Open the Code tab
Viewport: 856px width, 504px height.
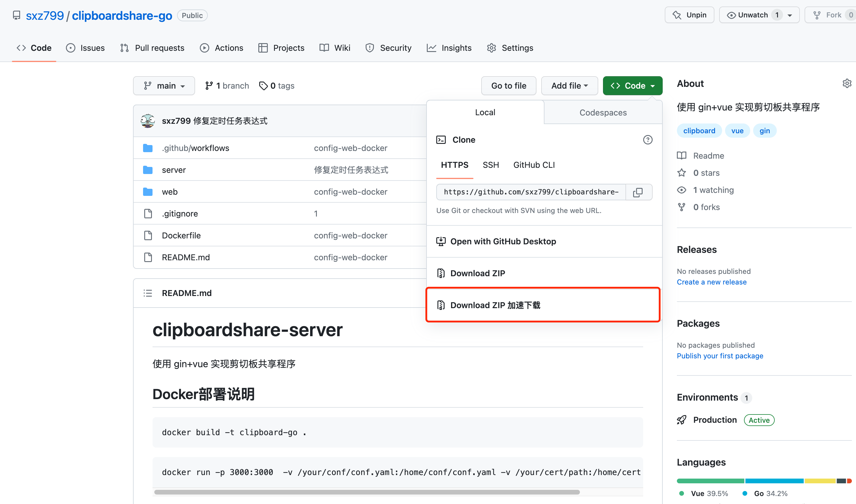pyautogui.click(x=34, y=48)
